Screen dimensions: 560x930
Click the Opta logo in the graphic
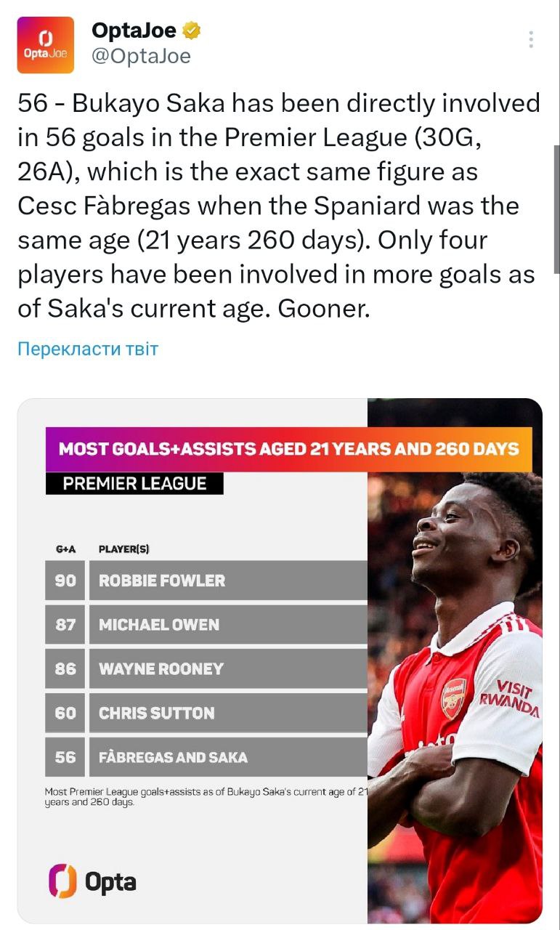(x=92, y=881)
